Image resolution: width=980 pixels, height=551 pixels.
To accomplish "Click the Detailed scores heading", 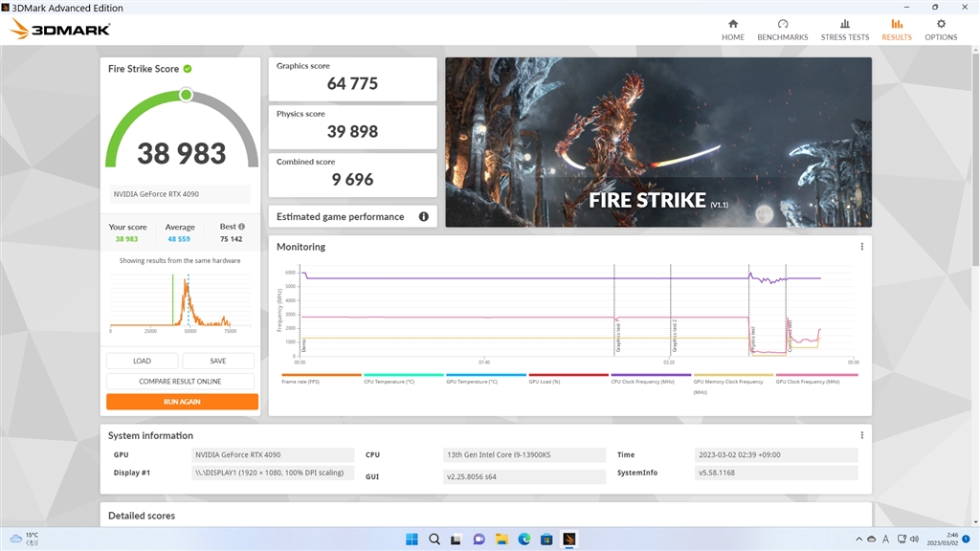I will (142, 516).
